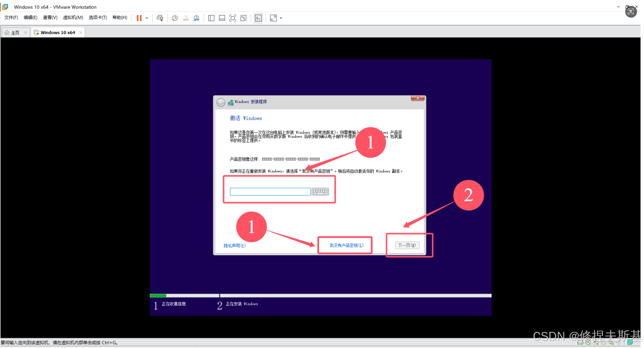Click the product key input field
This screenshot has height=348, width=644.
270,191
